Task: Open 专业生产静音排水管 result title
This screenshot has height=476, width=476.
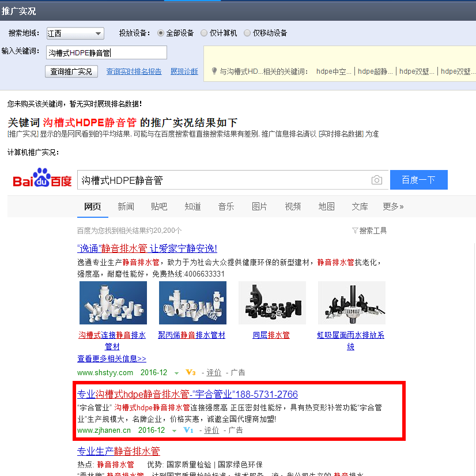Action: pos(119,451)
